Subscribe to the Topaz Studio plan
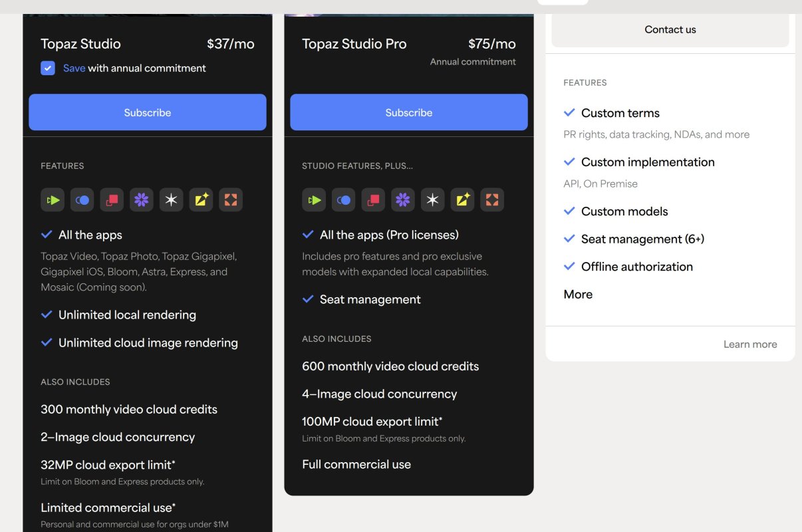The height and width of the screenshot is (532, 802). [x=147, y=112]
